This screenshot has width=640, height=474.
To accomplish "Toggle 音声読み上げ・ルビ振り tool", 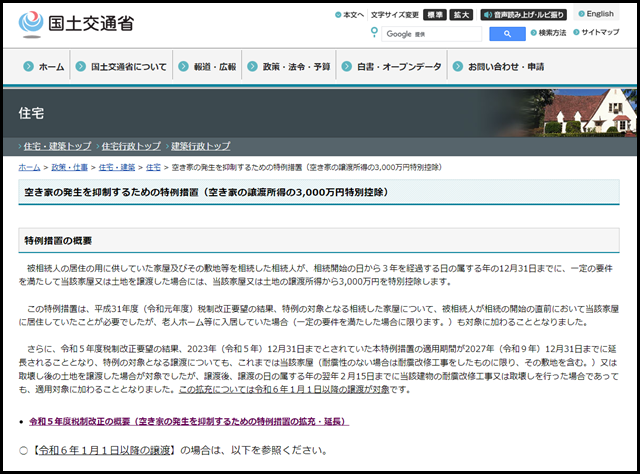I will click(523, 15).
